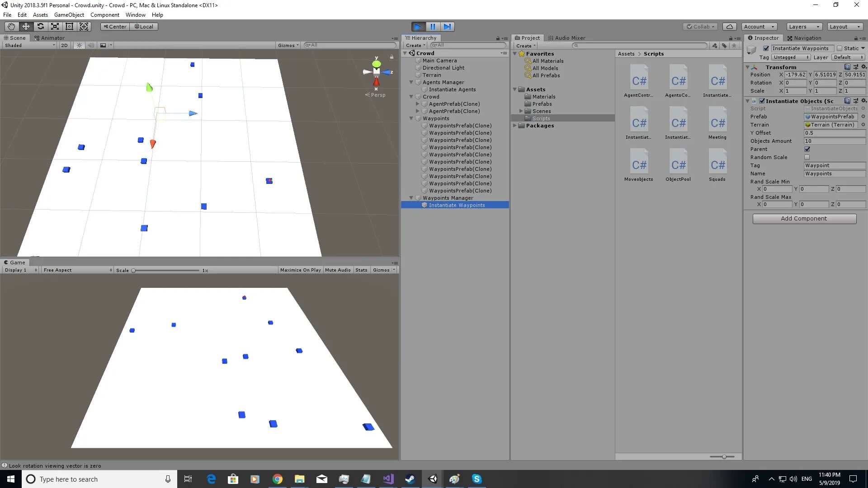Viewport: 868px width, 488px height.
Task: Enable the Random Scale checkbox
Action: (x=807, y=157)
